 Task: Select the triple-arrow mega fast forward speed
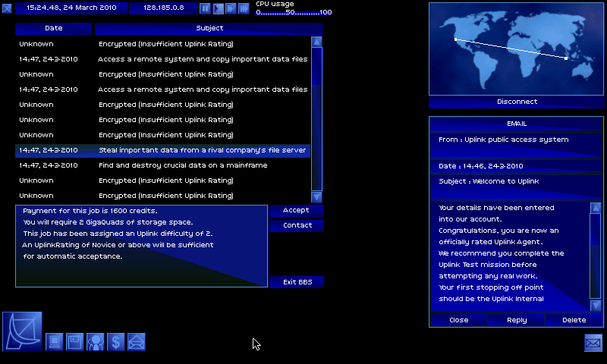point(244,8)
